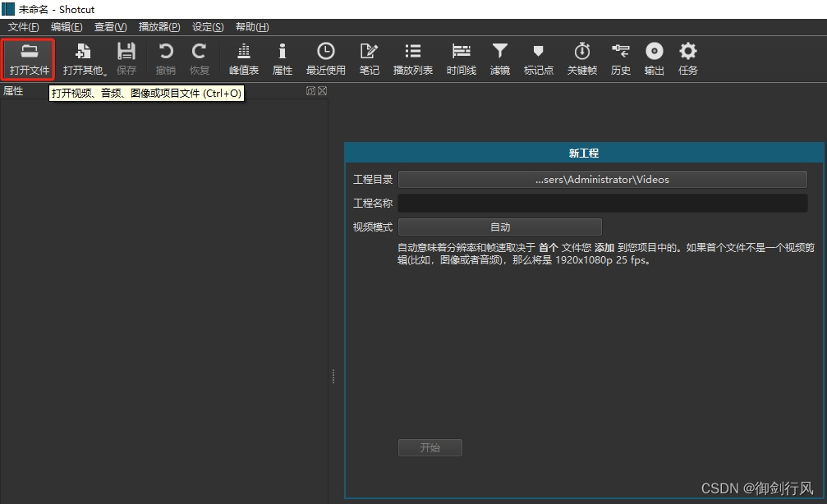The width and height of the screenshot is (827, 504).
Task: Click the Open File (打开文件) toolbar icon
Action: tap(29, 58)
